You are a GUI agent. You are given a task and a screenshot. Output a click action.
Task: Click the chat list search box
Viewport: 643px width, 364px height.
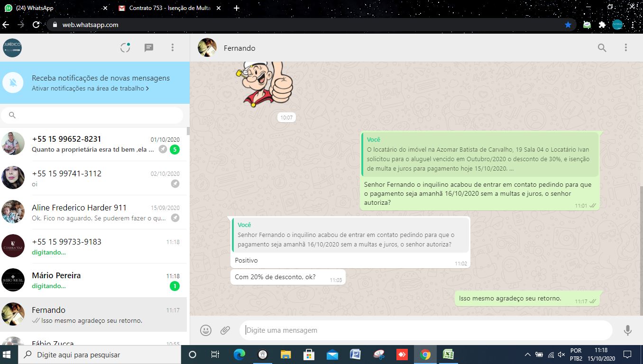click(x=95, y=115)
